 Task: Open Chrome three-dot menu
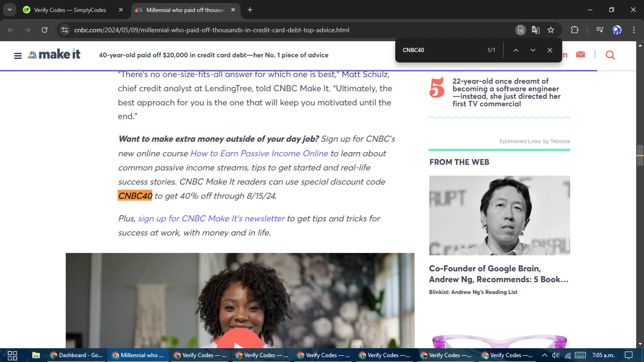[634, 30]
